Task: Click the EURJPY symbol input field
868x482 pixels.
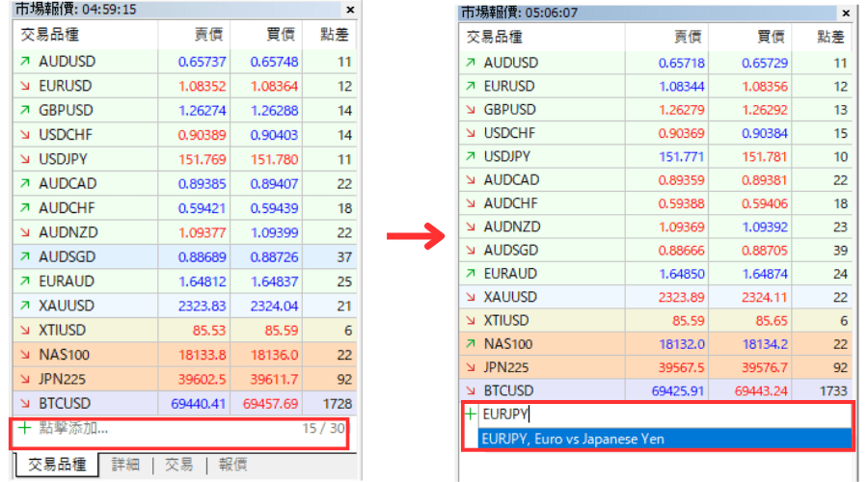Action: [665, 415]
